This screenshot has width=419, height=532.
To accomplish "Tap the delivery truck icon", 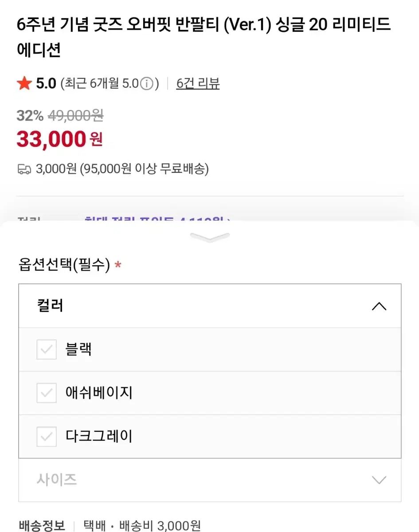I will [x=24, y=169].
